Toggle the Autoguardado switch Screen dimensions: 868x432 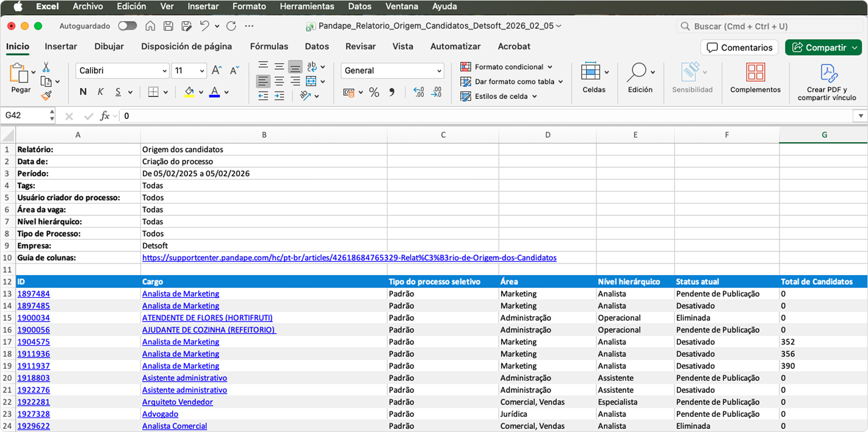click(128, 26)
